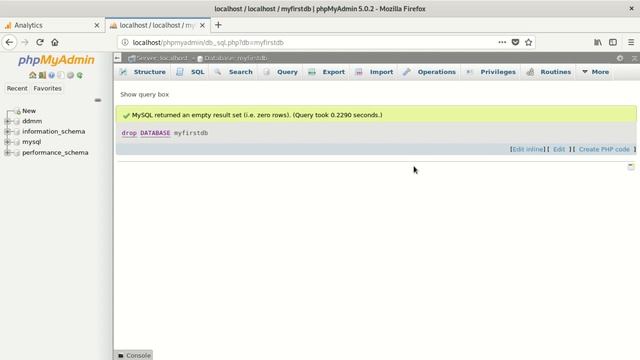Switch to the Analytics browser tab
This screenshot has height=360, width=640.
click(x=51, y=25)
